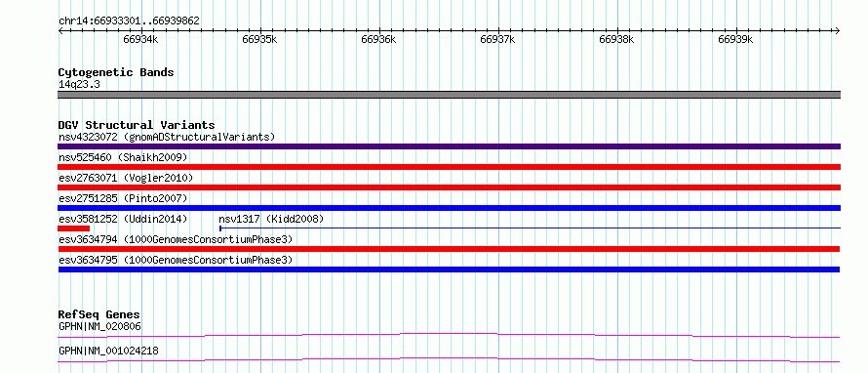The image size is (868, 373).
Task: Select the esv3634795 1000Genomes blue bar
Action: (449, 269)
